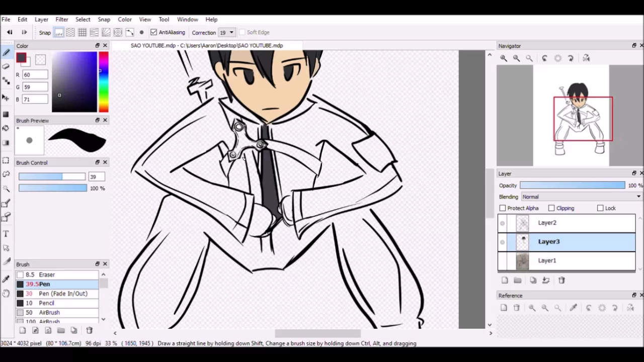Open the Snap menu

[x=104, y=19]
